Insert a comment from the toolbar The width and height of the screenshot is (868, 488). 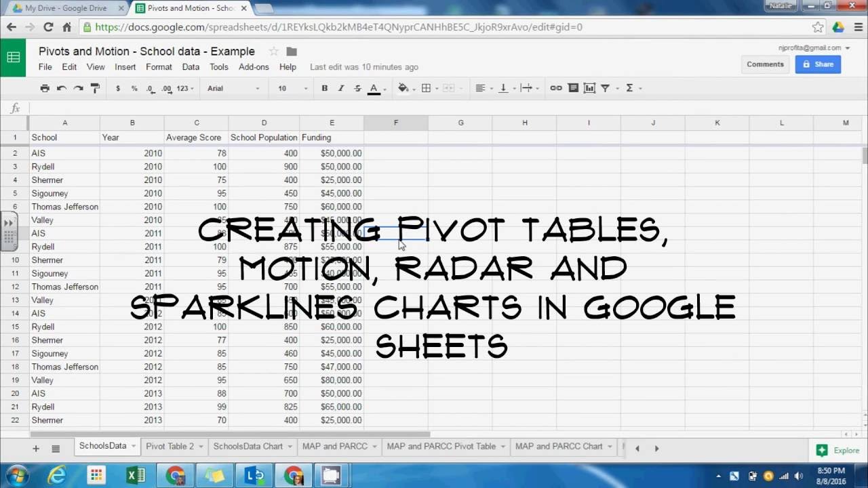click(573, 88)
